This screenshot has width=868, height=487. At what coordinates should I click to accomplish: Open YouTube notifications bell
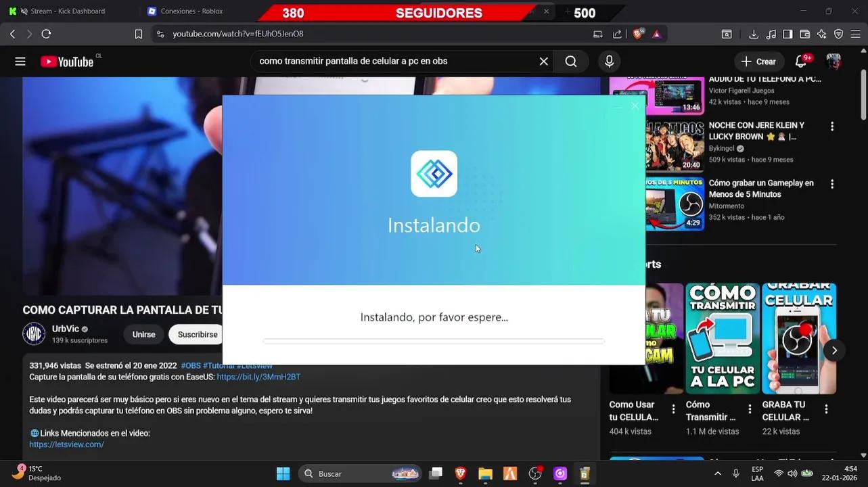tap(800, 61)
